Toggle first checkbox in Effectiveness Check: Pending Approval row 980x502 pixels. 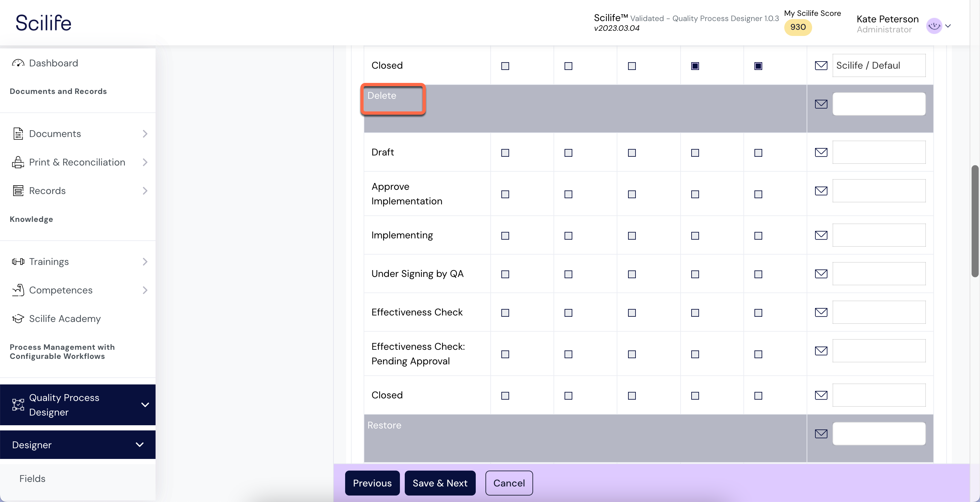coord(505,354)
